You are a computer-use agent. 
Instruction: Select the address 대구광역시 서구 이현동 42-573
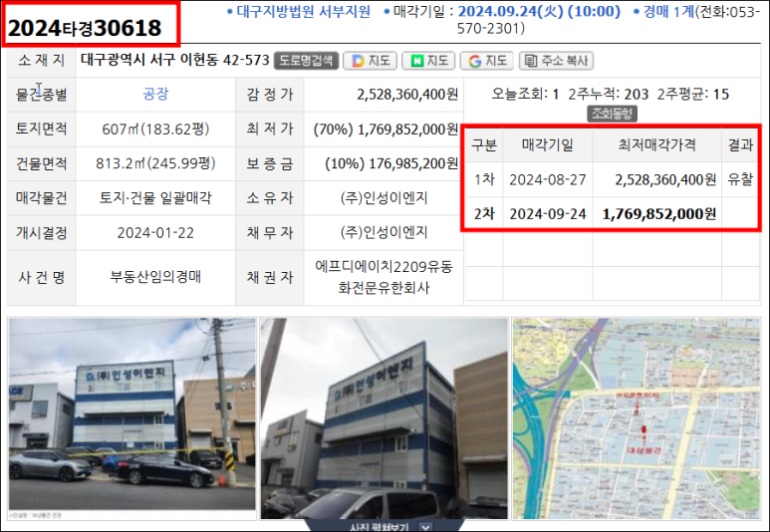[x=175, y=60]
